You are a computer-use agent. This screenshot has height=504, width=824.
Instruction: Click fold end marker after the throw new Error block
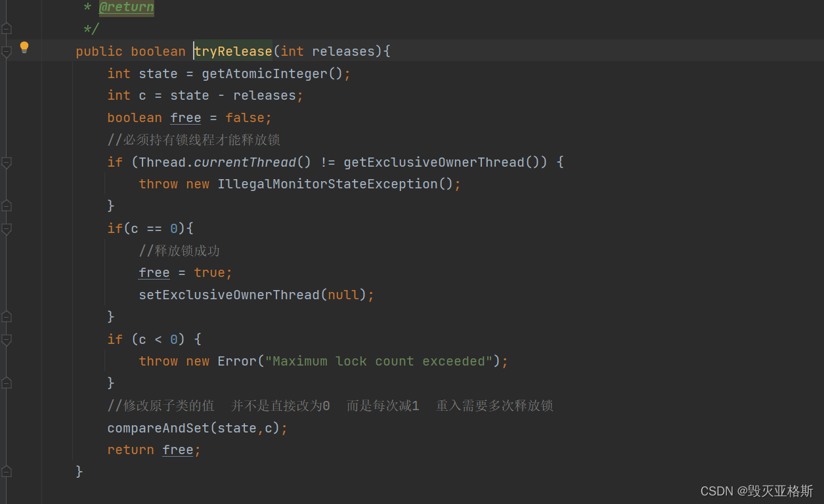click(x=7, y=383)
